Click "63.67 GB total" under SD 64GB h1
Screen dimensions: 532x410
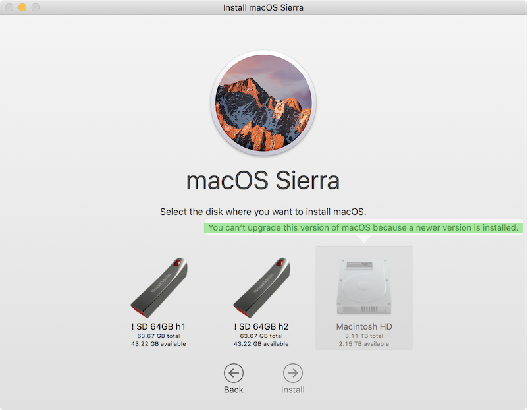click(x=159, y=336)
